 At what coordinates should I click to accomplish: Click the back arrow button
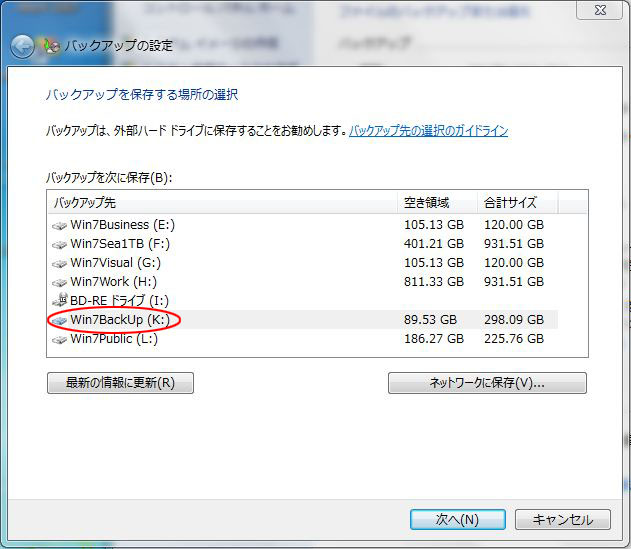[22, 47]
